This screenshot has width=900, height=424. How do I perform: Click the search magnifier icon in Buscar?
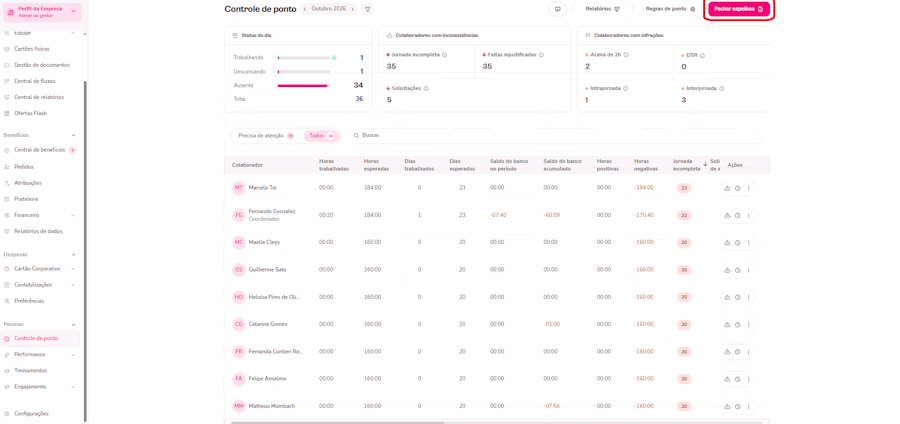pos(356,135)
